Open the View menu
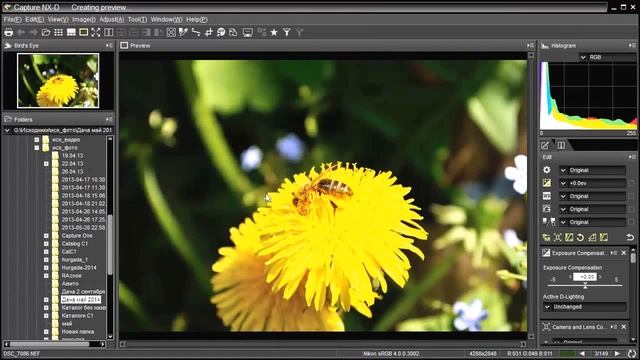The height and width of the screenshot is (360, 640). click(x=58, y=19)
